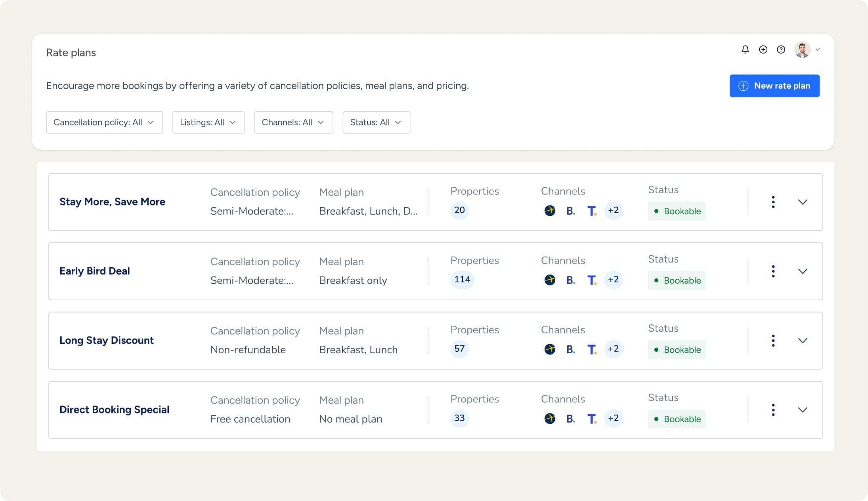Open the Listings filter dropdown
Image resolution: width=868 pixels, height=501 pixels.
208,122
